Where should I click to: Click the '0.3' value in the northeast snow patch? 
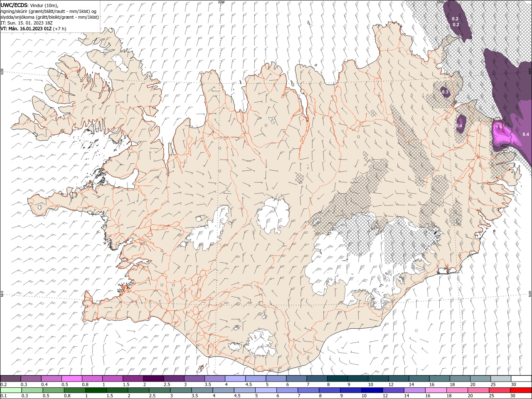click(x=445, y=92)
